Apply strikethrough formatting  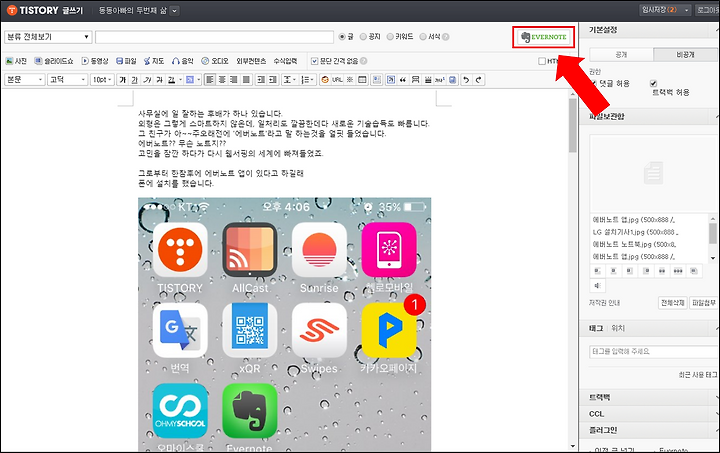159,80
